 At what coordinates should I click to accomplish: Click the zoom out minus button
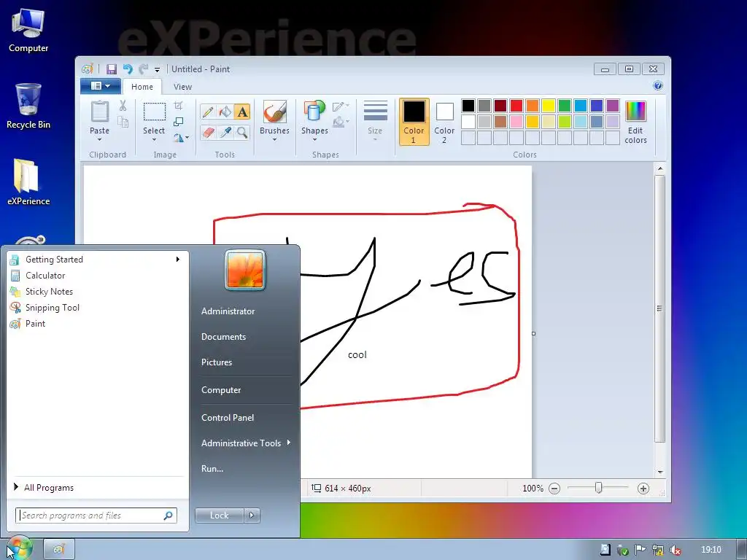tap(554, 489)
